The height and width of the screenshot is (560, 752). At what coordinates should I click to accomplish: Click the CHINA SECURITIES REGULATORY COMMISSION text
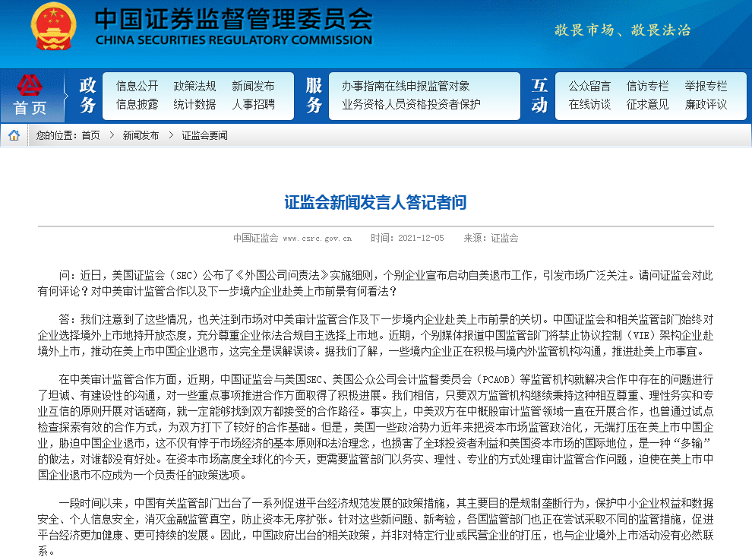point(233,40)
